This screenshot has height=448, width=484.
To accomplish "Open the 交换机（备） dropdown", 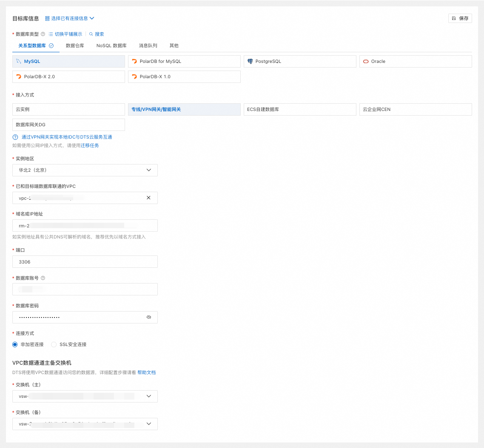I will (x=85, y=424).
